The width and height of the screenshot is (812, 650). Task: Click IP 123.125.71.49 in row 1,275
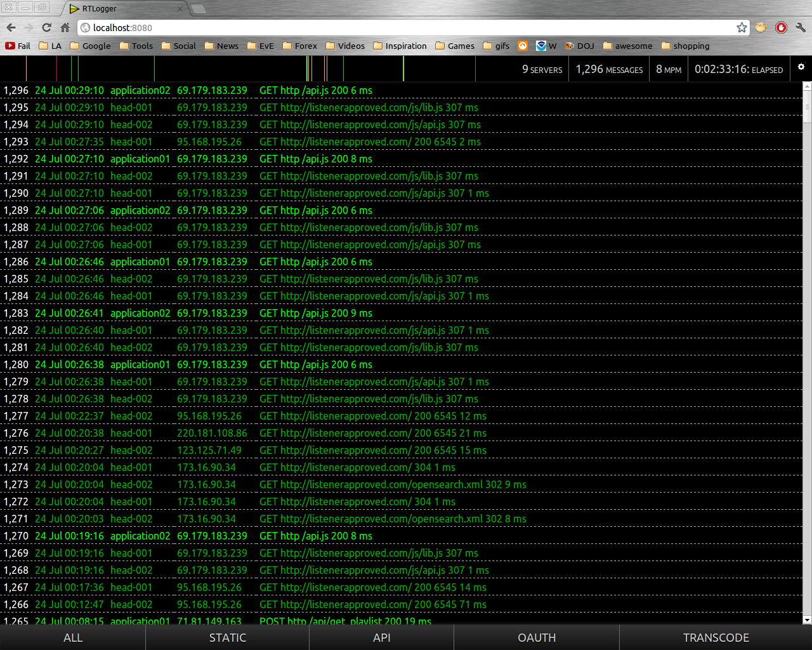pyautogui.click(x=209, y=450)
